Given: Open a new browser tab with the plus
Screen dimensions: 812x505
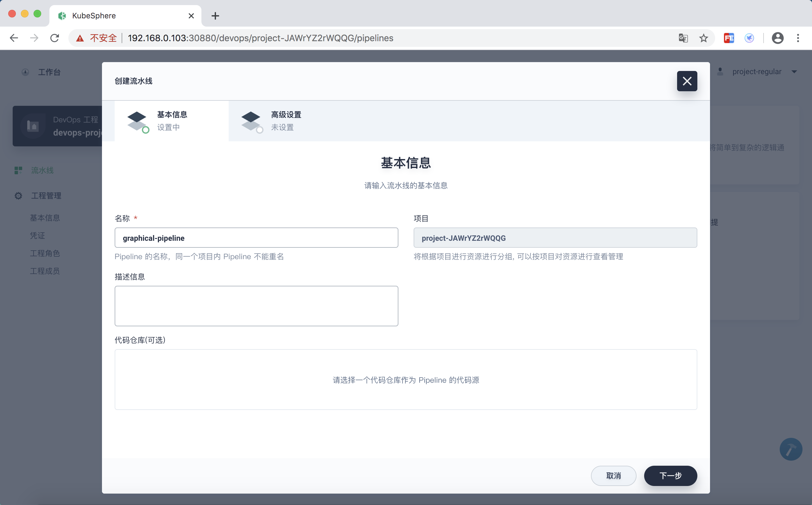Looking at the screenshot, I should (215, 16).
